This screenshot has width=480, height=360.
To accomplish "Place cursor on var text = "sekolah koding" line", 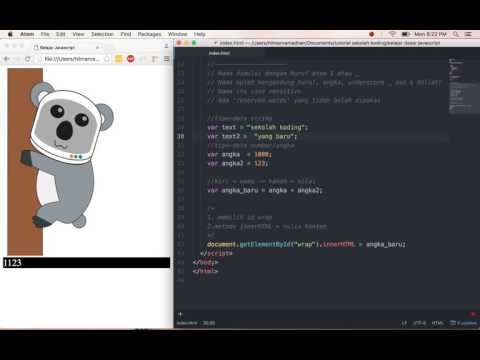I will [258, 127].
